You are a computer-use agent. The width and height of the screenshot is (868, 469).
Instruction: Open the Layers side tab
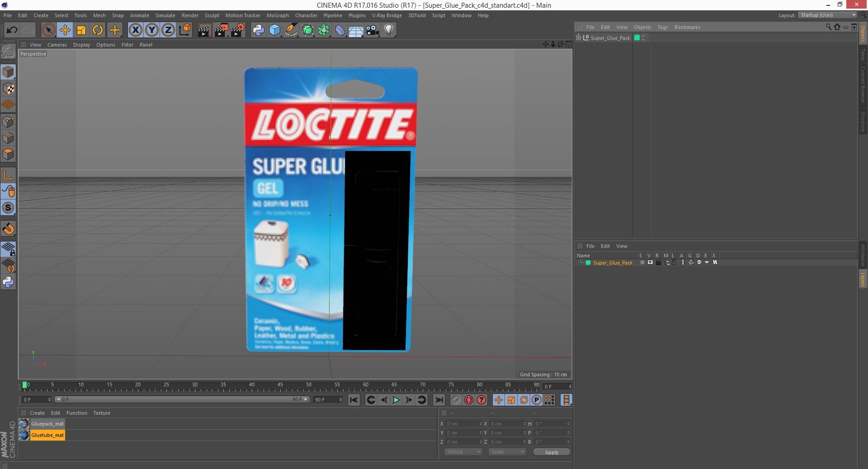coord(863,279)
